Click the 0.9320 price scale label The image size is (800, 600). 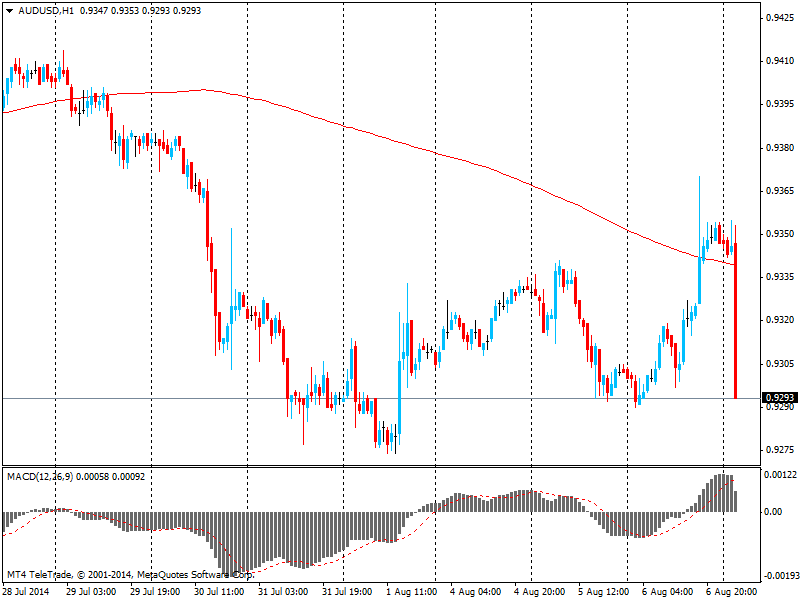pyautogui.click(x=780, y=320)
